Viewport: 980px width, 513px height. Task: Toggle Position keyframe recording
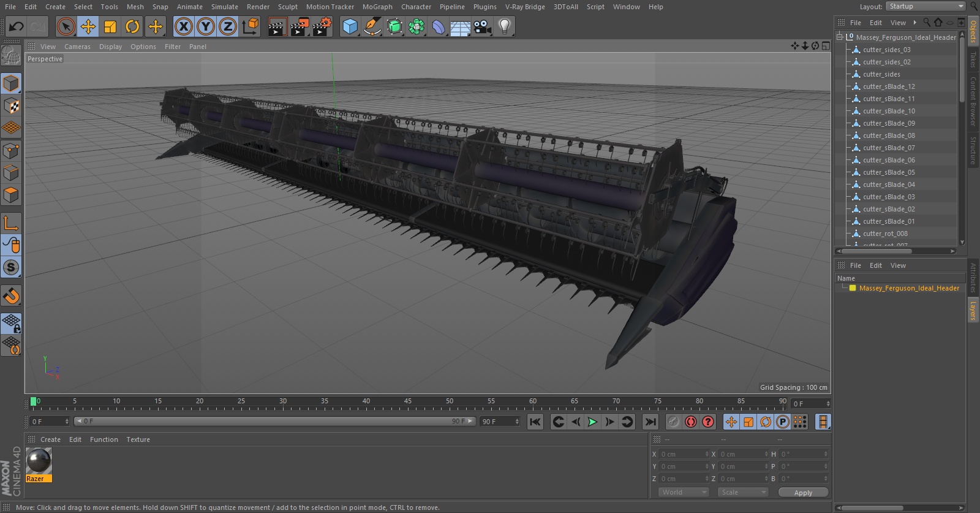[x=731, y=422]
